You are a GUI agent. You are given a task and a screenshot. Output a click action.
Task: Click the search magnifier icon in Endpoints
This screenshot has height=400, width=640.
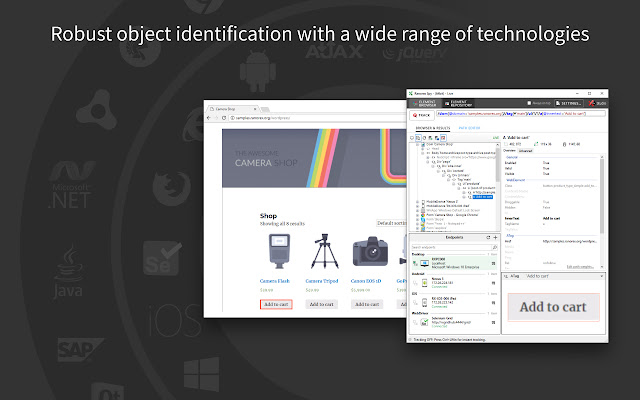(x=495, y=248)
